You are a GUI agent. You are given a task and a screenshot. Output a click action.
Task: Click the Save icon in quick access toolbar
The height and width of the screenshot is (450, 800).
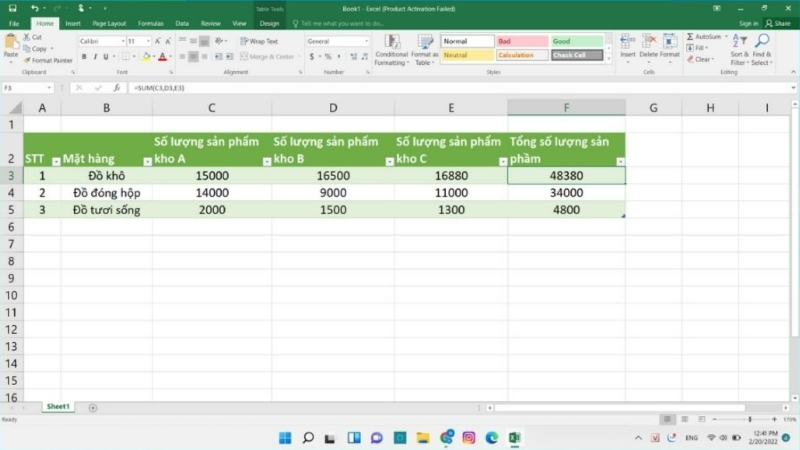coord(13,8)
